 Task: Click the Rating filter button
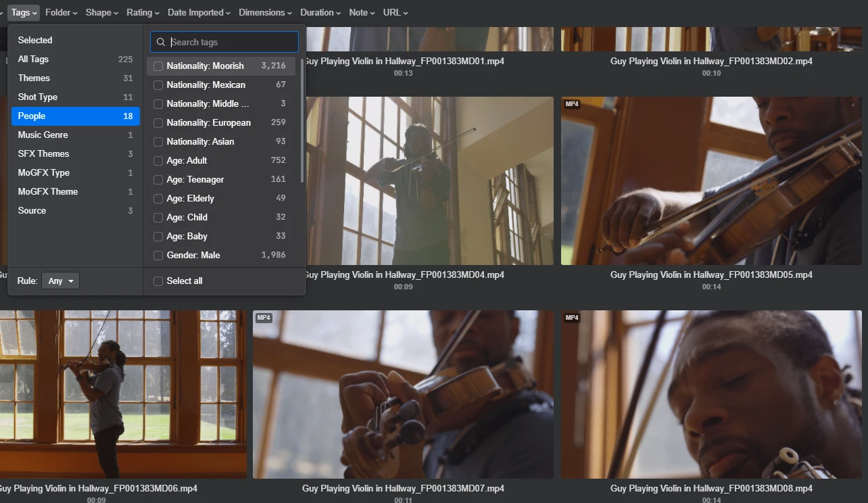(143, 13)
